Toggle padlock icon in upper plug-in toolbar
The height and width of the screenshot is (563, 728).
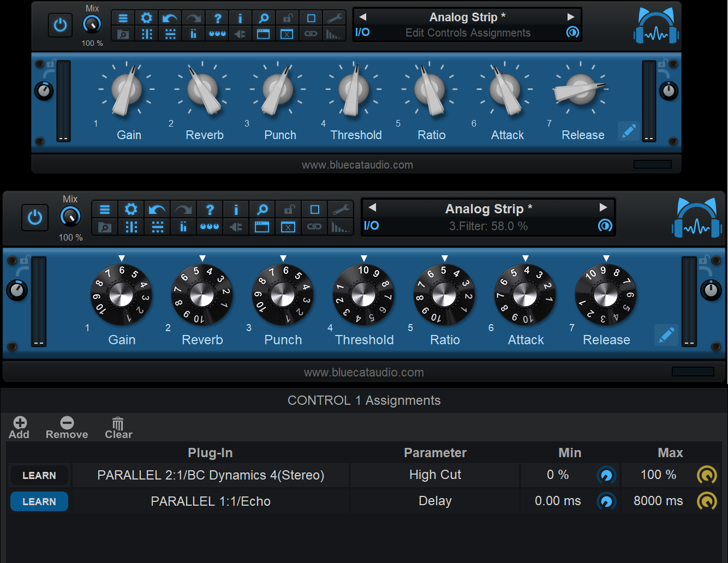pos(288,18)
